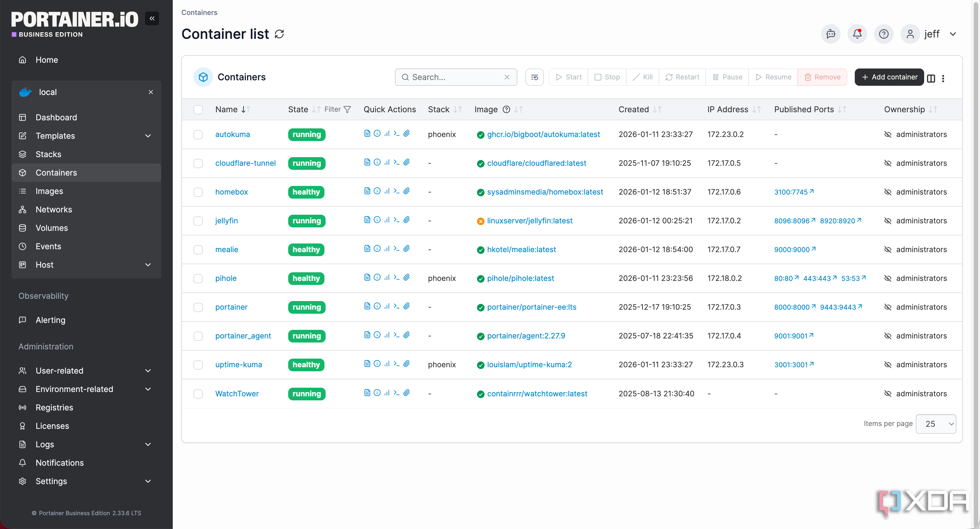Open logs quick action for pihole
The width and height of the screenshot is (980, 529).
point(367,277)
